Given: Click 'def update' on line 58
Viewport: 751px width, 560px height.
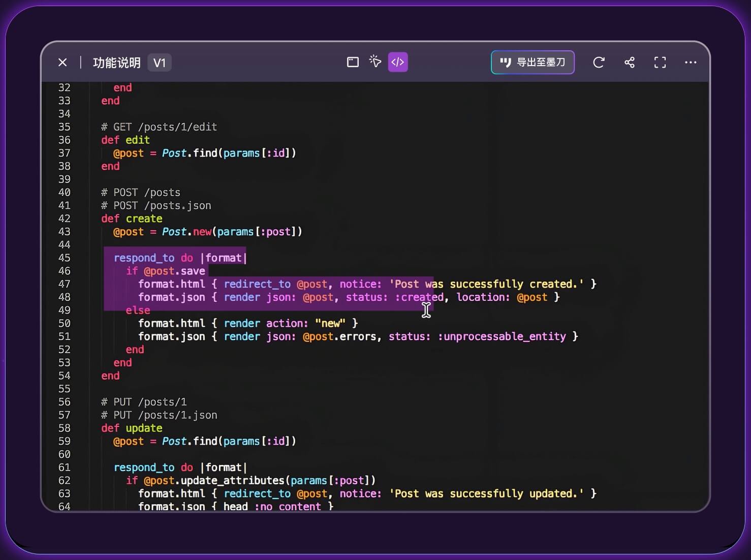Looking at the screenshot, I should [x=132, y=428].
